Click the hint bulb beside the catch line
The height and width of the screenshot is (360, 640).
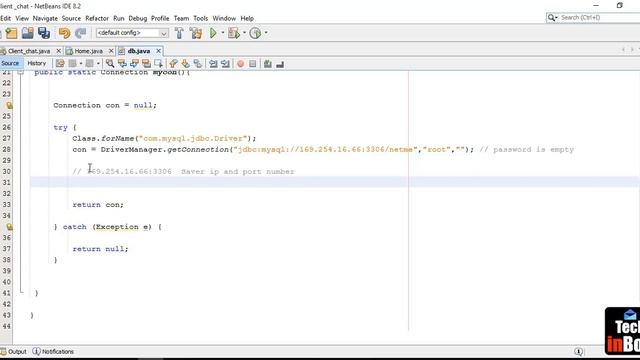pyautogui.click(x=9, y=227)
